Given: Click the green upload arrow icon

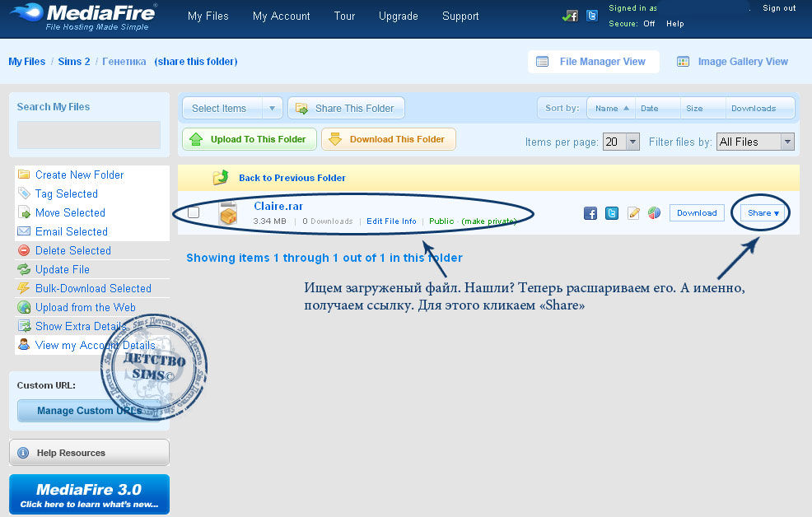Looking at the screenshot, I should 196,139.
